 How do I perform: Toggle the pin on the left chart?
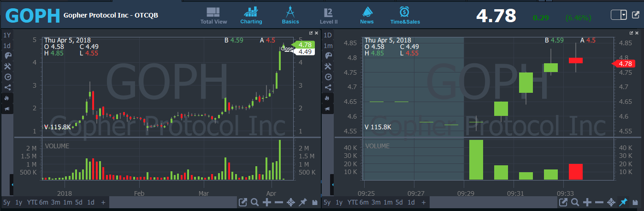click(x=303, y=202)
